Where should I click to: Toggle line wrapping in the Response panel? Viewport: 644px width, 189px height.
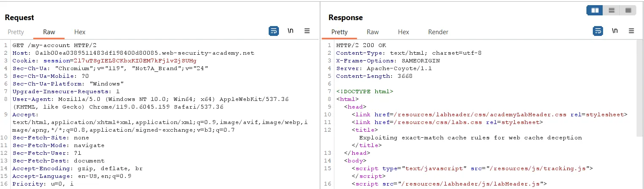[598, 31]
